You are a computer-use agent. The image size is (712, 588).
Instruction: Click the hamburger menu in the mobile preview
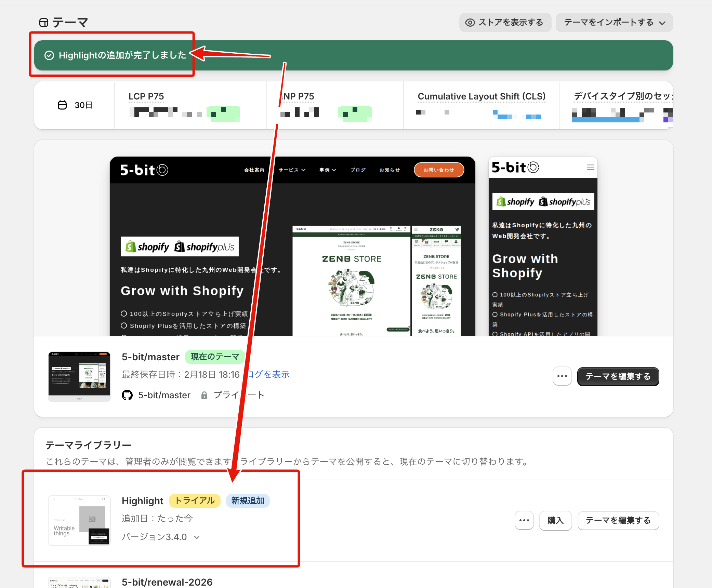590,167
